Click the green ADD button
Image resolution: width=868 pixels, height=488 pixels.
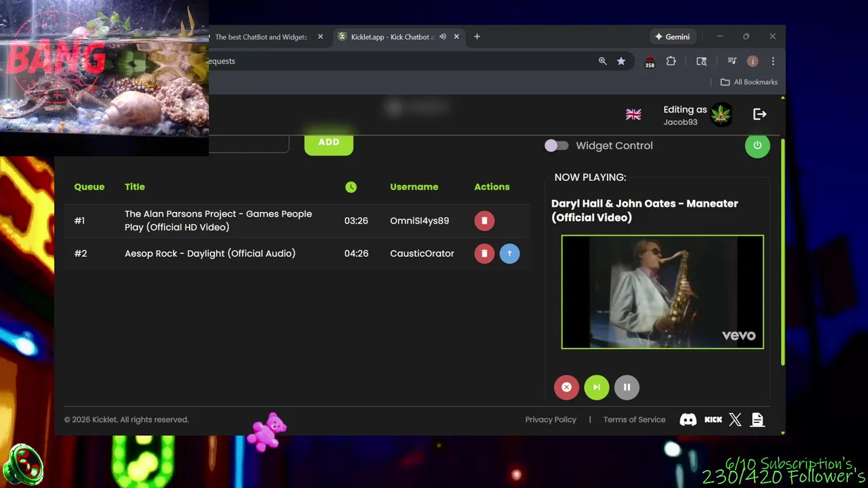pyautogui.click(x=329, y=142)
